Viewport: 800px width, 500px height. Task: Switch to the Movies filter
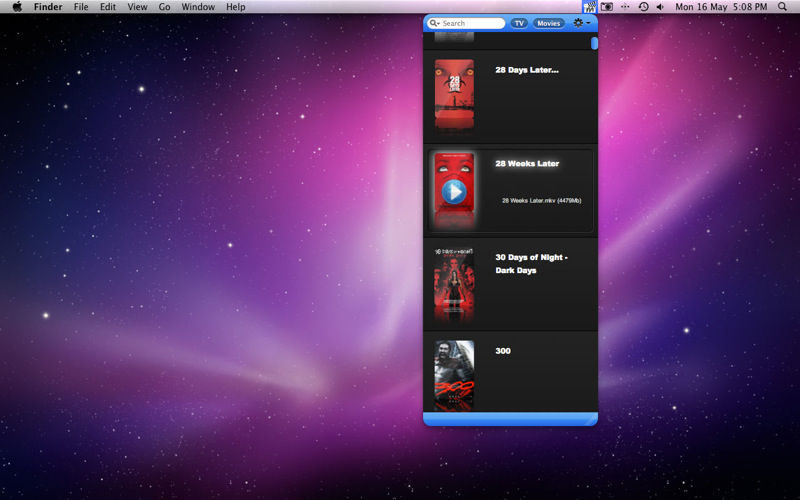point(548,23)
